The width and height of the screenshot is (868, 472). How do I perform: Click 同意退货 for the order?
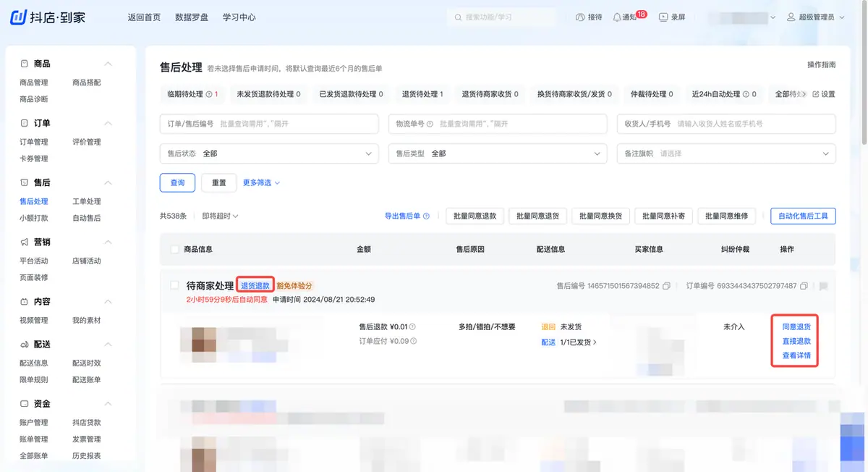click(796, 326)
